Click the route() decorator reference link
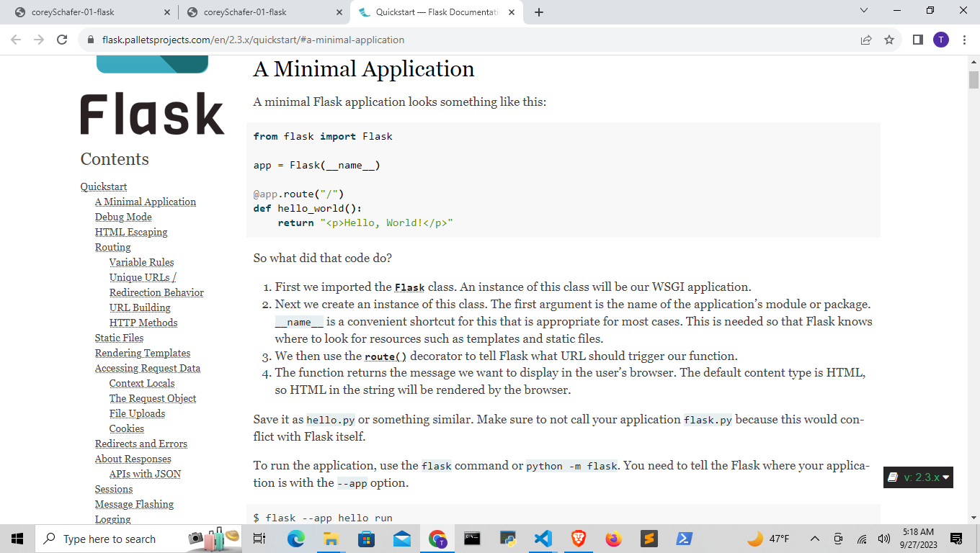The width and height of the screenshot is (980, 553). point(386,356)
